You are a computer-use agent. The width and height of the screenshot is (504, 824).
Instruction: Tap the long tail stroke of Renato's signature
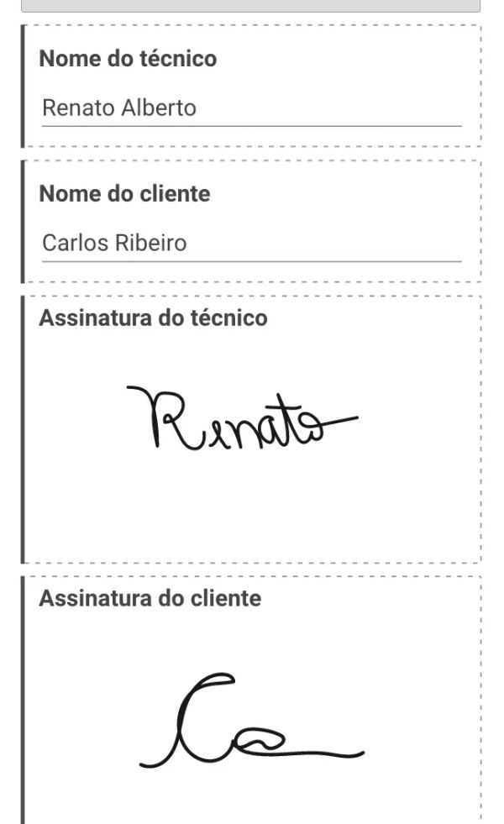[x=340, y=418]
